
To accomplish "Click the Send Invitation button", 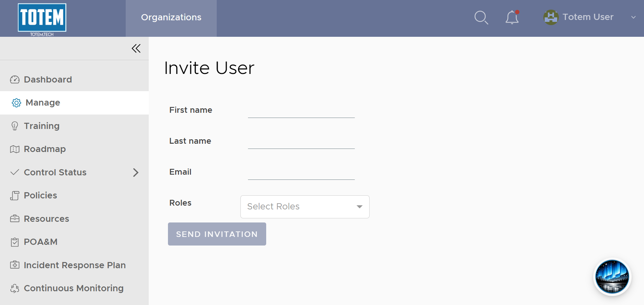I will tap(217, 234).
